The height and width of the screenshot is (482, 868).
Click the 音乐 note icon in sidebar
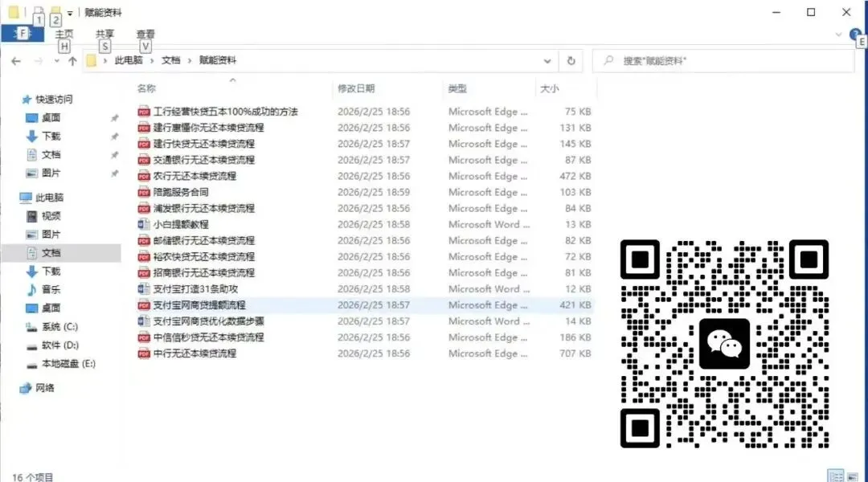32,290
